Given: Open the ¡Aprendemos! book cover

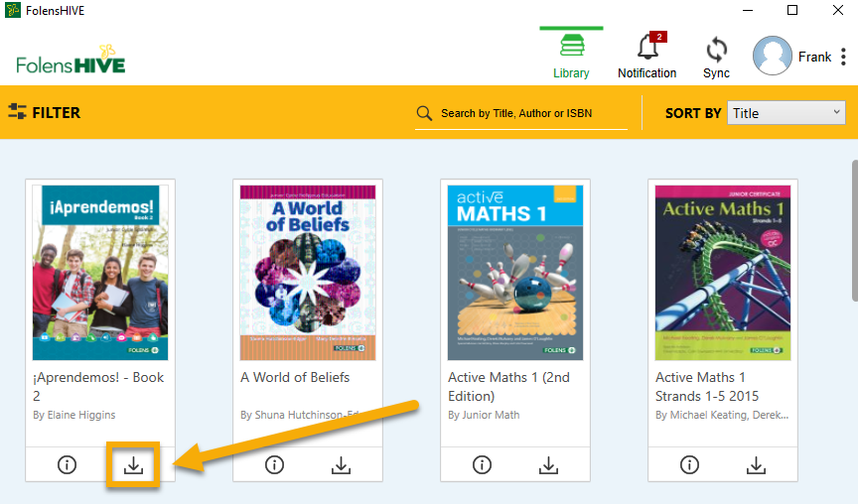Looking at the screenshot, I should [x=100, y=272].
